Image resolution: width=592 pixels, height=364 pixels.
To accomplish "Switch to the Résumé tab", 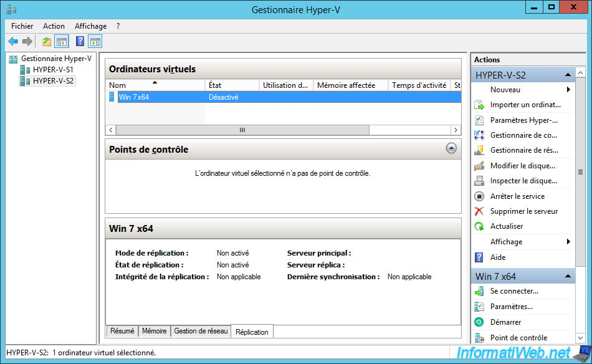I will click(122, 331).
